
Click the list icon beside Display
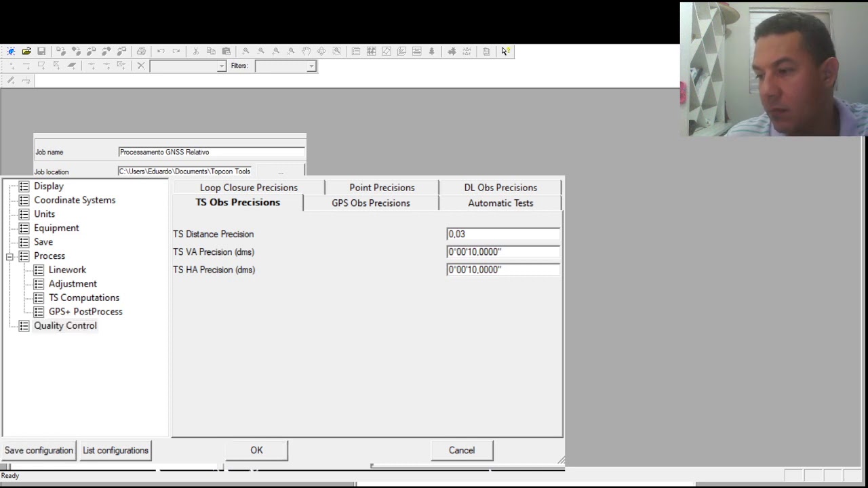point(24,186)
